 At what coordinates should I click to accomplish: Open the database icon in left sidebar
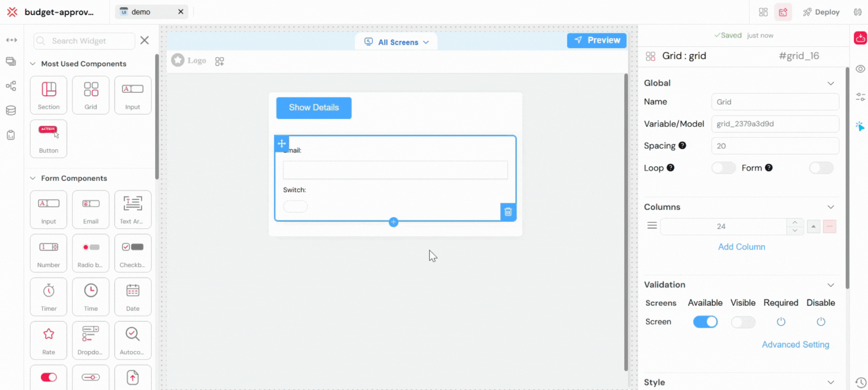click(x=11, y=110)
